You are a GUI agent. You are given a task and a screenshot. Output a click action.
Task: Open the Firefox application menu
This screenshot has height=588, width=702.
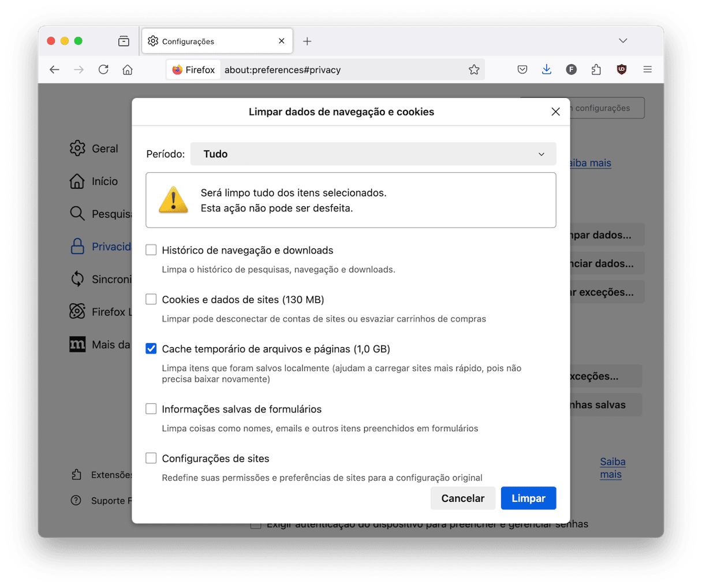(647, 70)
